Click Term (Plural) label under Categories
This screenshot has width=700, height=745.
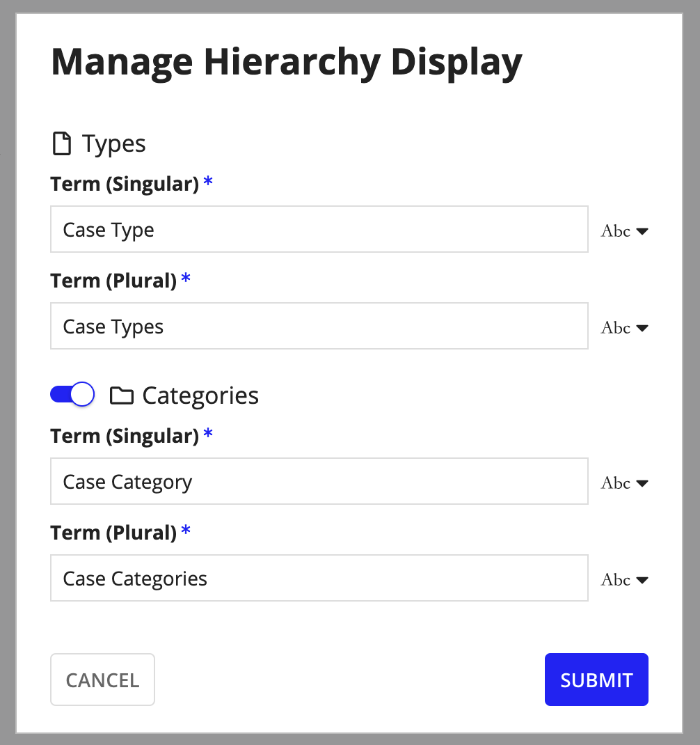point(113,533)
